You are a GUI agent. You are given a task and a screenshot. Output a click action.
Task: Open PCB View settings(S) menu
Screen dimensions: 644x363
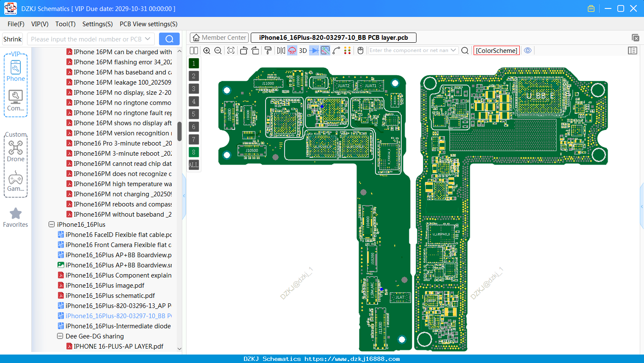coord(148,24)
